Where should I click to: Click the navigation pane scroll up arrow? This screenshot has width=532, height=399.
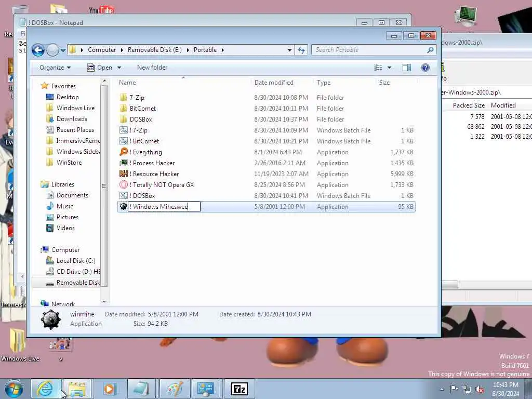tap(104, 81)
